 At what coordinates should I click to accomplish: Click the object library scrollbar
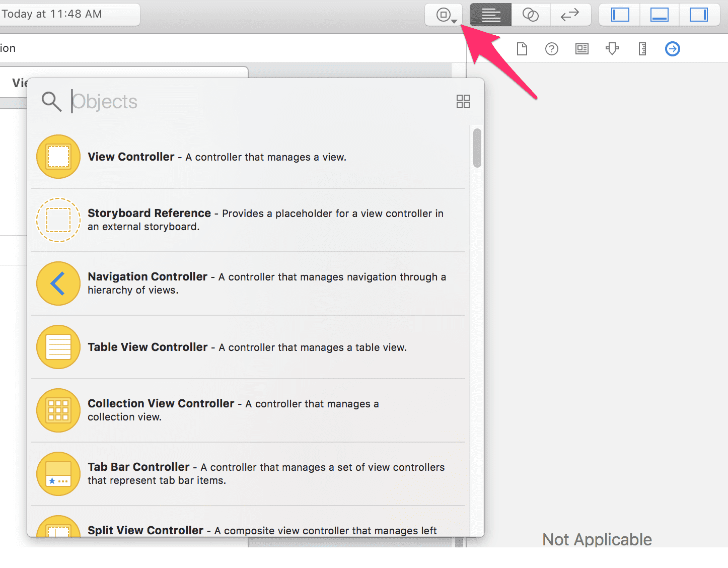(477, 148)
